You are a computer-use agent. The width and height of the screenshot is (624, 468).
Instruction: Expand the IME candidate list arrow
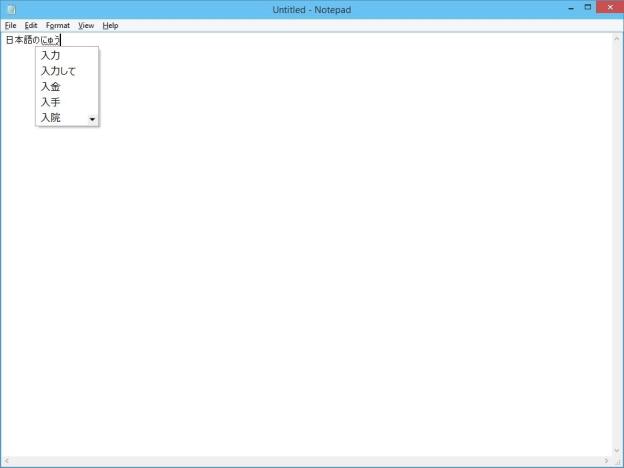[x=92, y=119]
